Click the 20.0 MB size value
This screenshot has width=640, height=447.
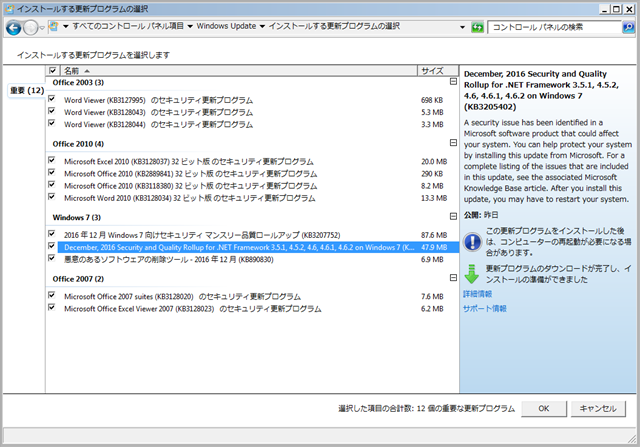coord(434,162)
